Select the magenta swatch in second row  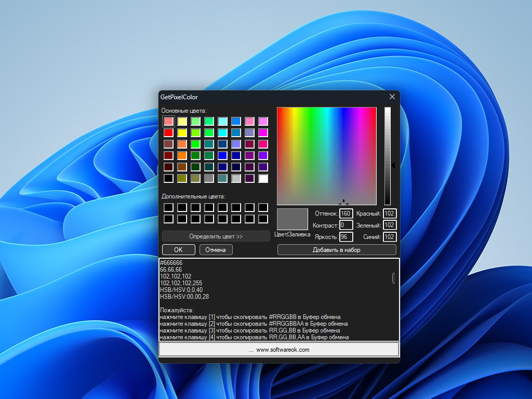263,132
